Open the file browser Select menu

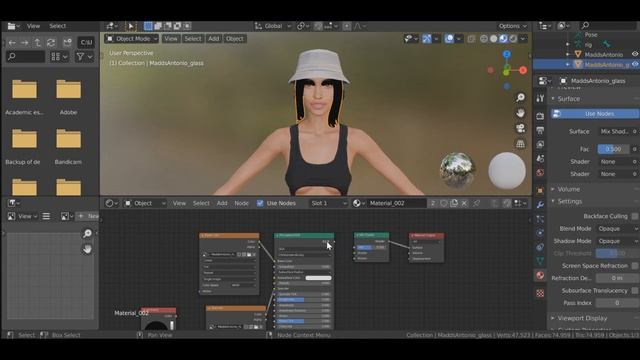coord(58,26)
